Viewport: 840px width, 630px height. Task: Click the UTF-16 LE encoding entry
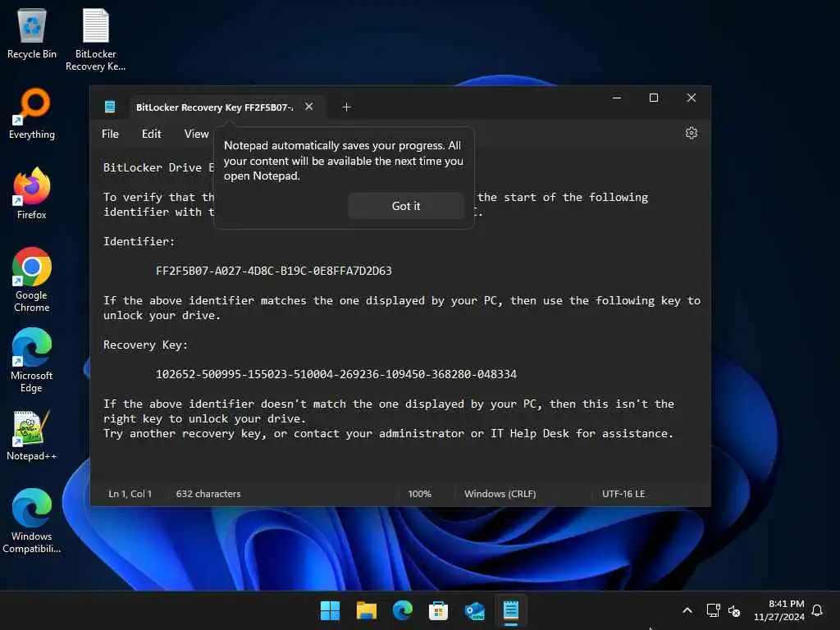[x=623, y=493]
